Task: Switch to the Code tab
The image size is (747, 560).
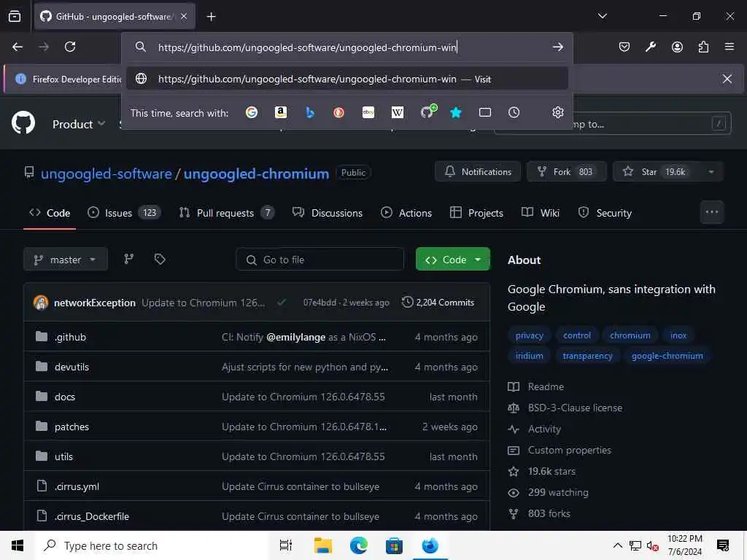Action: tap(50, 213)
